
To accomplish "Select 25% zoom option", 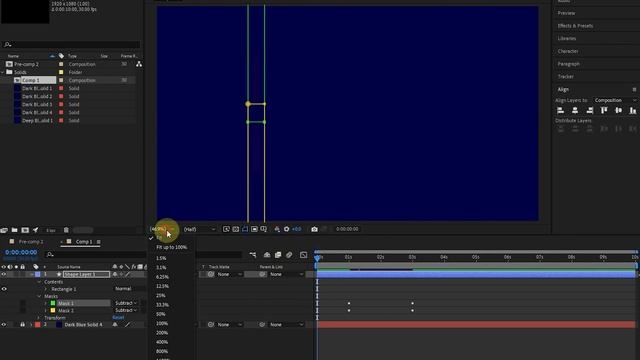I will click(160, 296).
